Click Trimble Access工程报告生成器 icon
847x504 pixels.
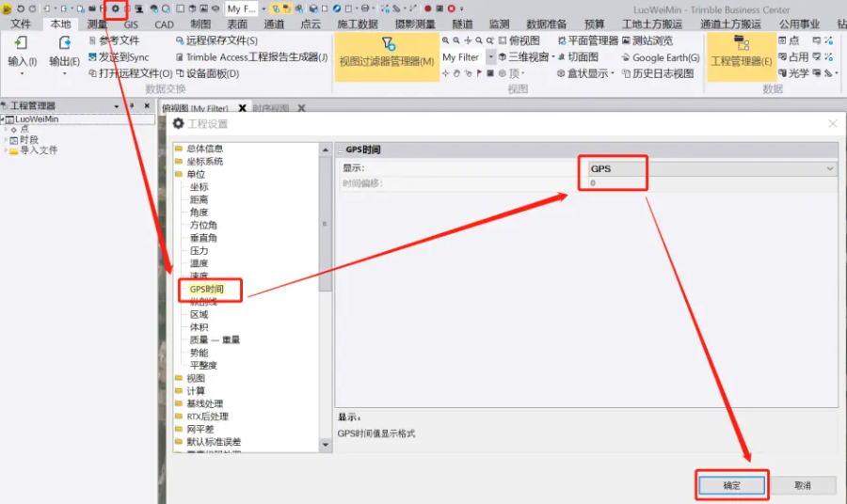click(180, 57)
